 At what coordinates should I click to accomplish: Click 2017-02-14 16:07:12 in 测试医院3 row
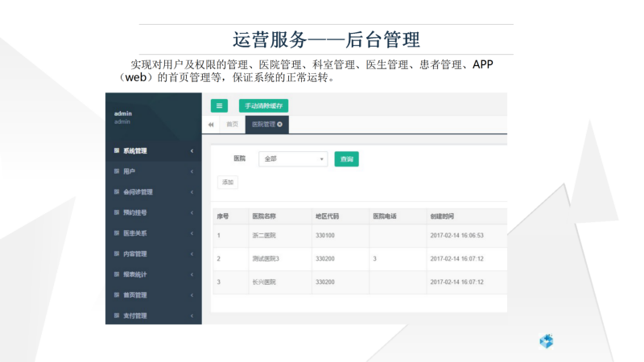456,259
